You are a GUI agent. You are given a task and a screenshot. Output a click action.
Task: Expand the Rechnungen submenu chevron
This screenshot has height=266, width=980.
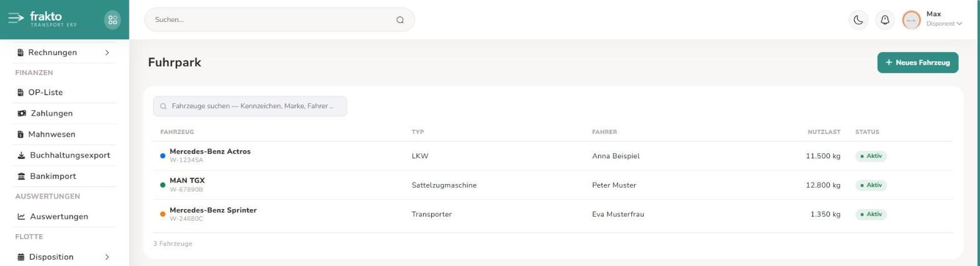107,53
